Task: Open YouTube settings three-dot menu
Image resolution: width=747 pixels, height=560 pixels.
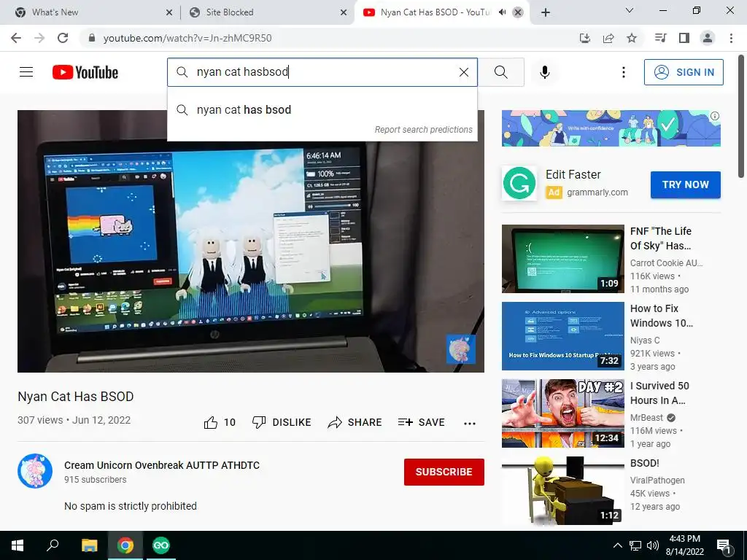Action: tap(623, 72)
